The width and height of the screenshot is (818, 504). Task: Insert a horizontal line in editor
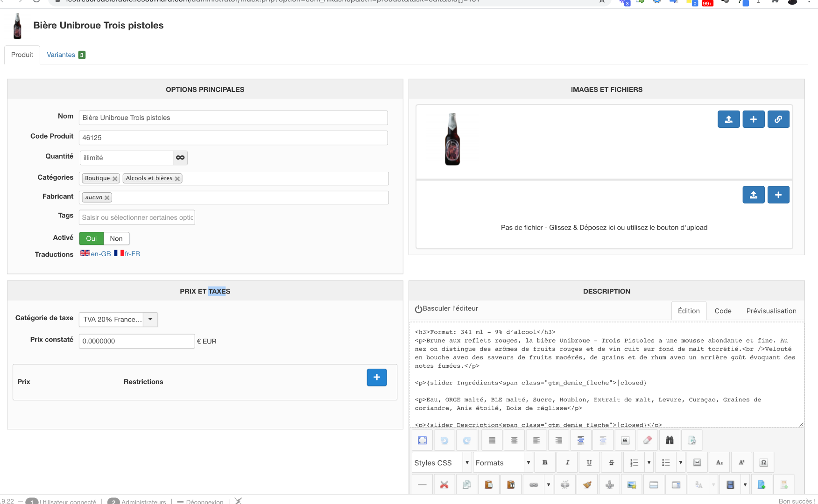pyautogui.click(x=423, y=485)
